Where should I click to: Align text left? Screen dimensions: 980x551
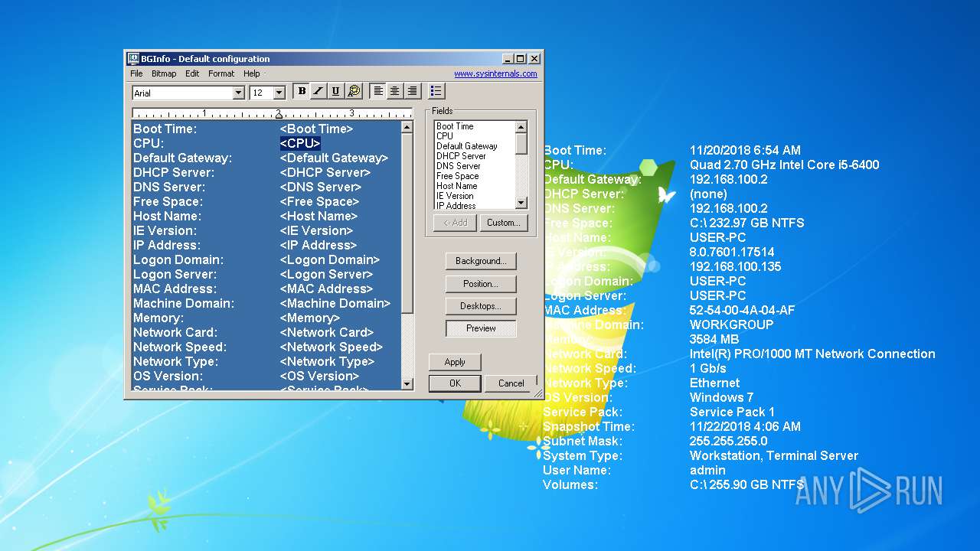pyautogui.click(x=378, y=91)
